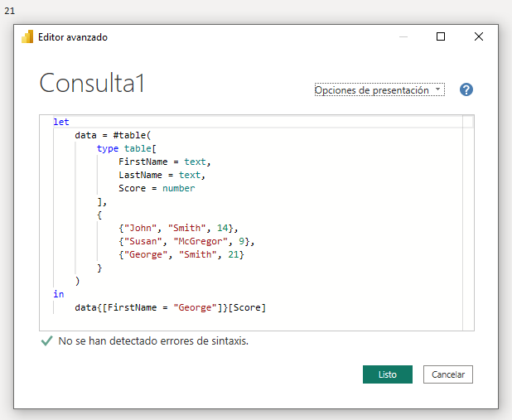Close the Editor avanzado dialog

[x=478, y=36]
